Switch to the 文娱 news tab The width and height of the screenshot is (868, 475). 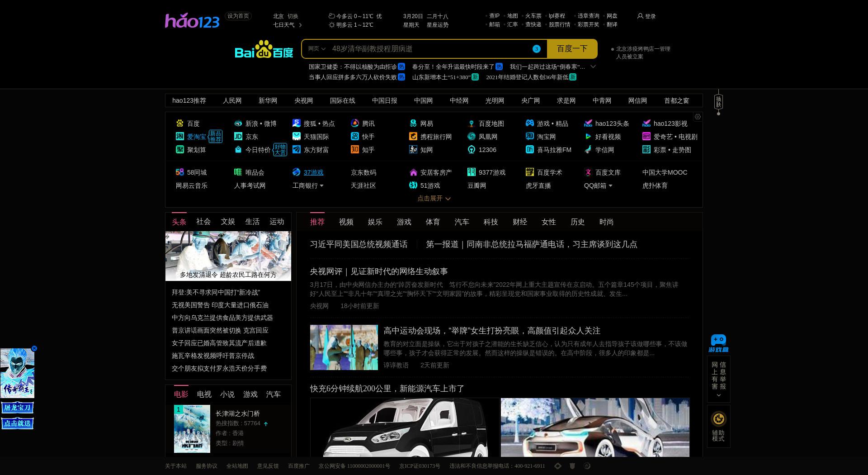pos(228,222)
